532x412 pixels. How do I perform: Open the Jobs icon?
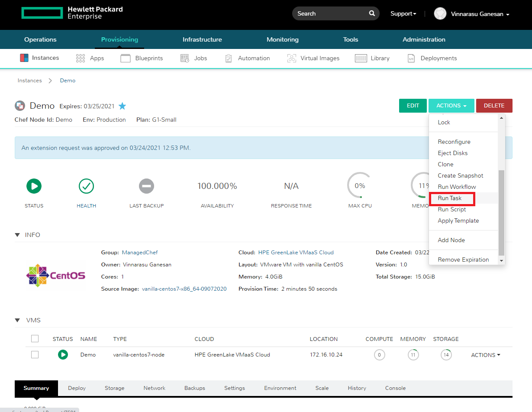click(185, 58)
